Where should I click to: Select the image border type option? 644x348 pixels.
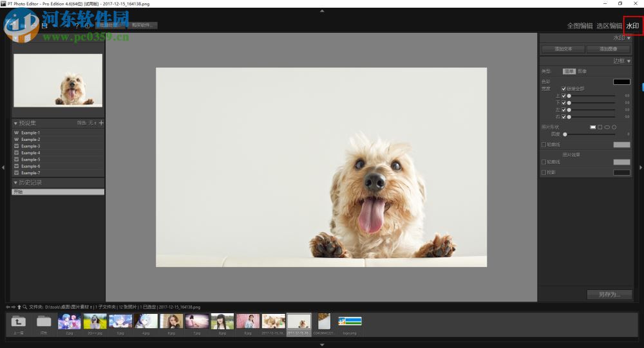[x=582, y=71]
